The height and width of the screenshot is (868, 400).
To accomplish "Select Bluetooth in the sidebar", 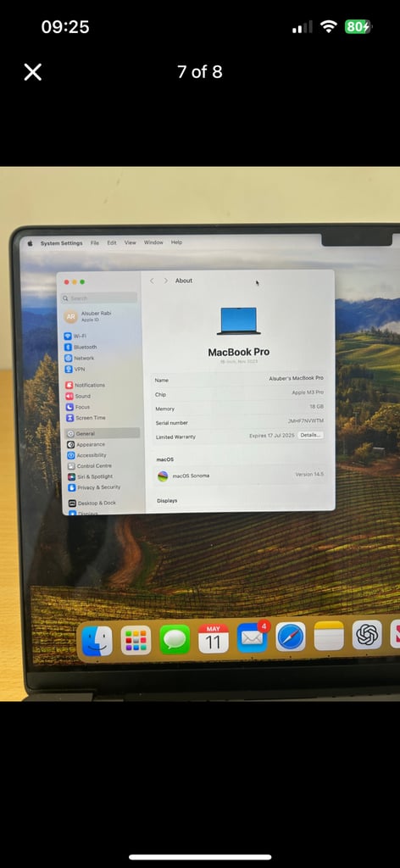I will (x=81, y=347).
